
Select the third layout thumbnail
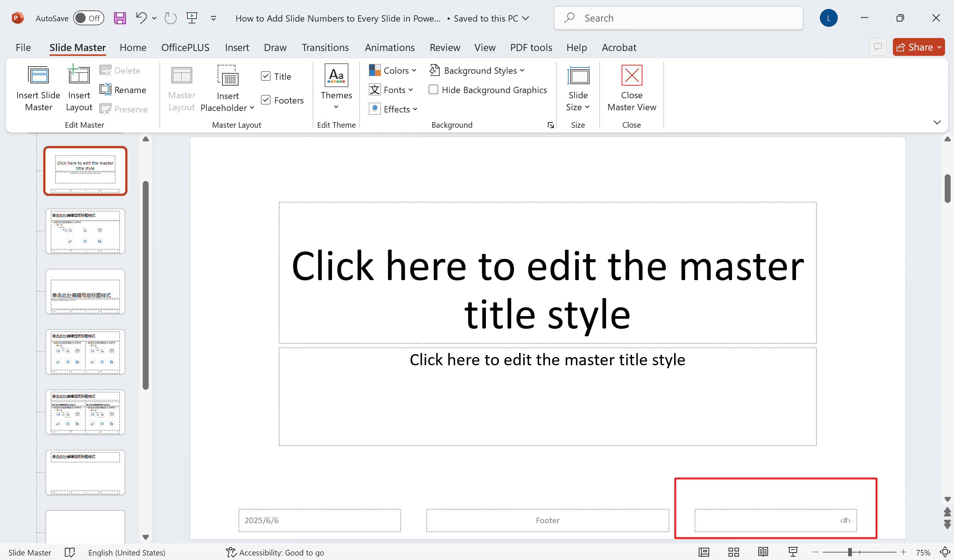[x=85, y=292]
